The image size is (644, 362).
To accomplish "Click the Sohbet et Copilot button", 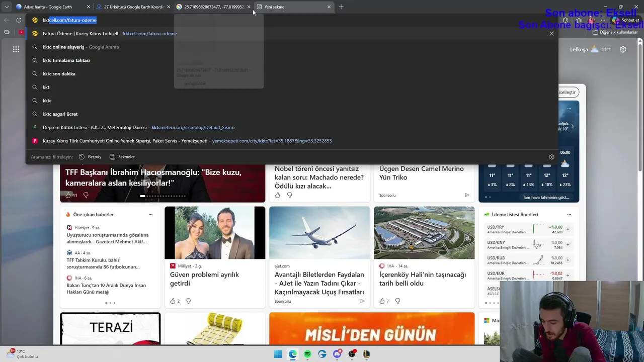I will click(625, 20).
